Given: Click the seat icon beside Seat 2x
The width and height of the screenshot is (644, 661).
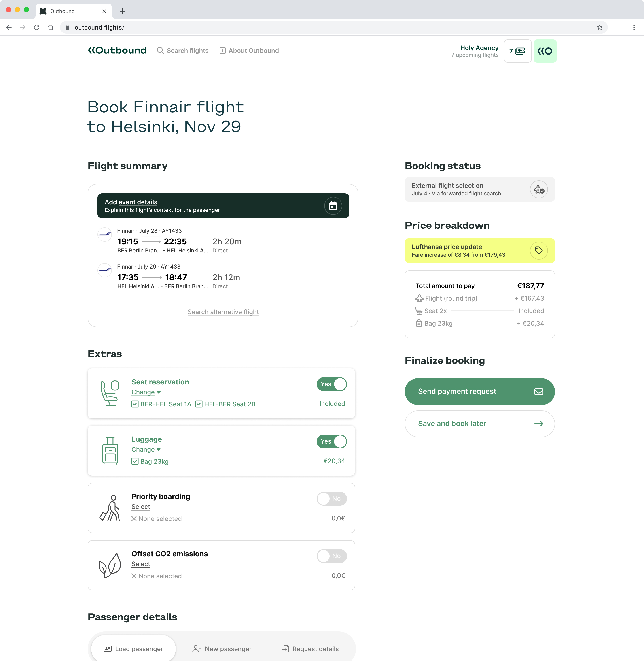Looking at the screenshot, I should point(419,311).
